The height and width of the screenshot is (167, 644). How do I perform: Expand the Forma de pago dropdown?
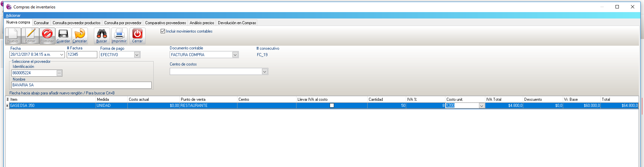pos(137,55)
